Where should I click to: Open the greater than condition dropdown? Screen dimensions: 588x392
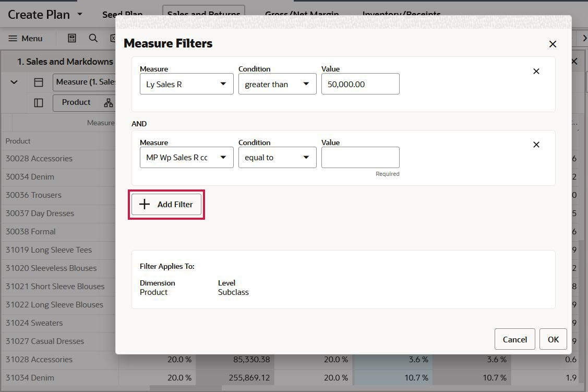coord(306,84)
